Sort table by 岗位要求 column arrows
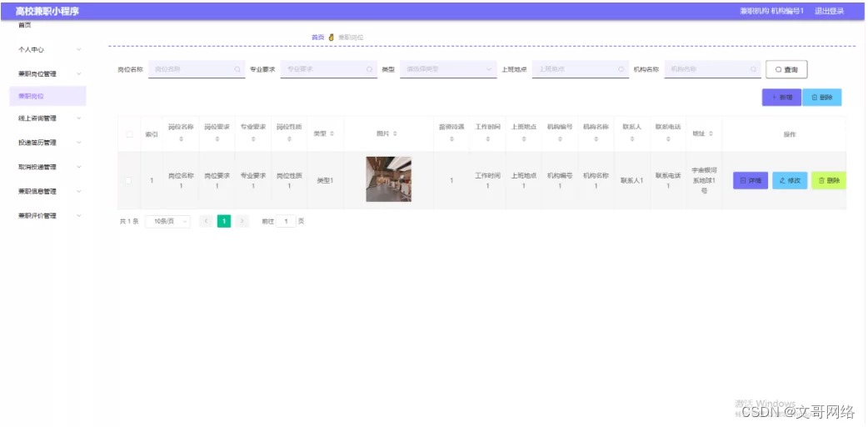The width and height of the screenshot is (868, 427). click(217, 139)
